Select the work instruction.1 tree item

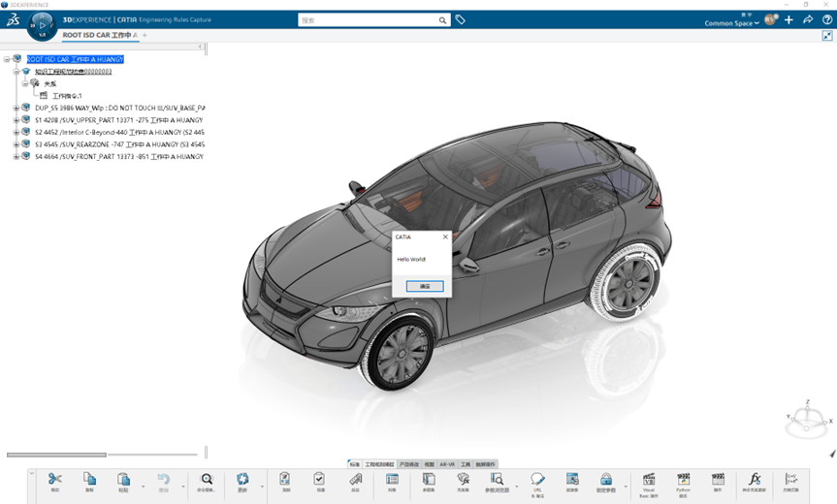point(67,96)
